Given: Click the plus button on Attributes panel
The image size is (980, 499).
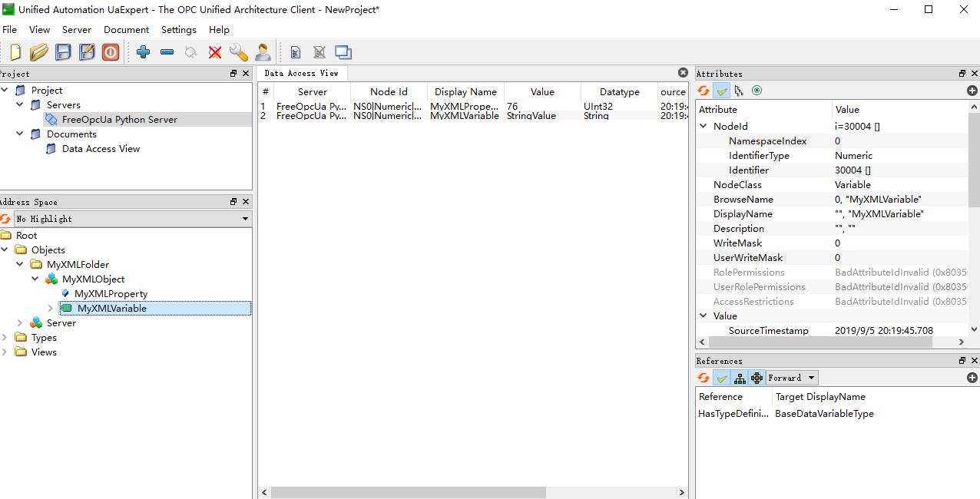Looking at the screenshot, I should click(972, 90).
